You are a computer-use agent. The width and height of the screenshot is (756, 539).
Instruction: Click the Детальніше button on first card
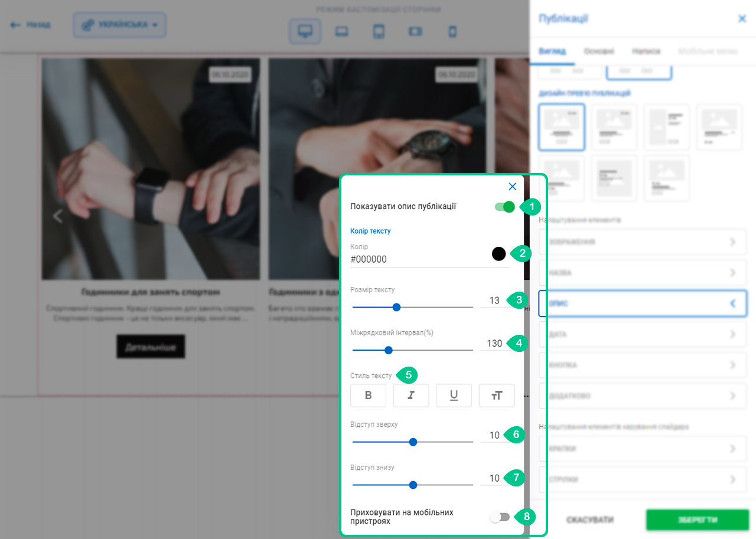151,347
